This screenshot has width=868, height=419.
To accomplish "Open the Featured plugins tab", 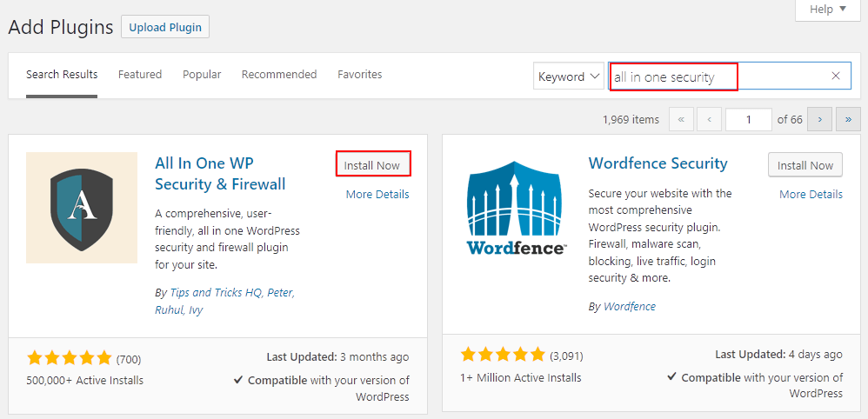I will pos(140,75).
